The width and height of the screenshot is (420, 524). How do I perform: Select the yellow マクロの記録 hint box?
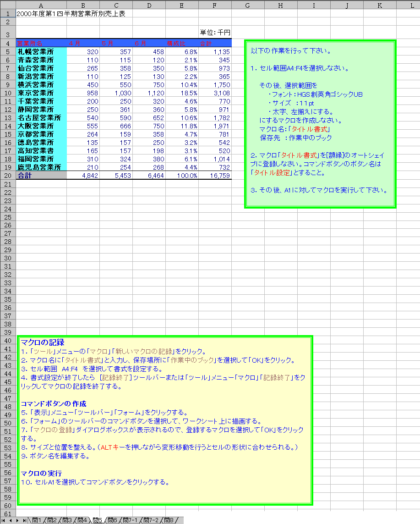[165, 420]
